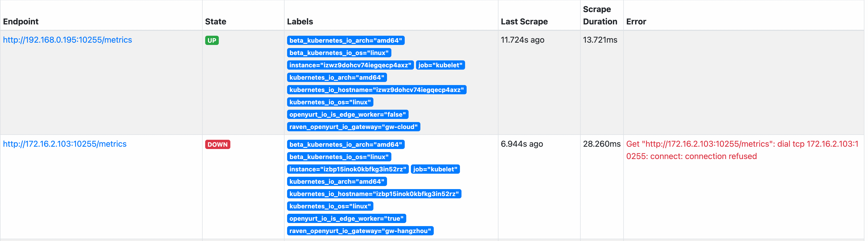Click the openyurt_io_is_edge_worker="false" label
868x241 pixels.
click(x=348, y=115)
